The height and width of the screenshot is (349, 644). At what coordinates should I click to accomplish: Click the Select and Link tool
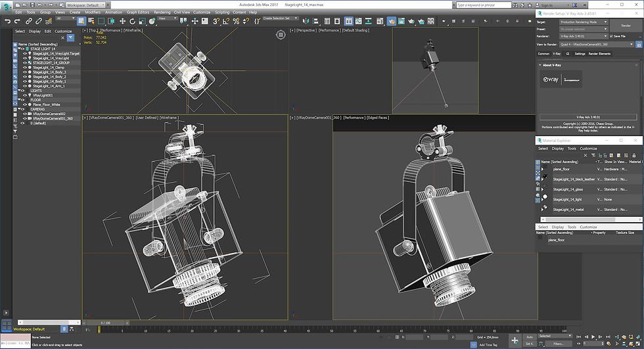30,21
